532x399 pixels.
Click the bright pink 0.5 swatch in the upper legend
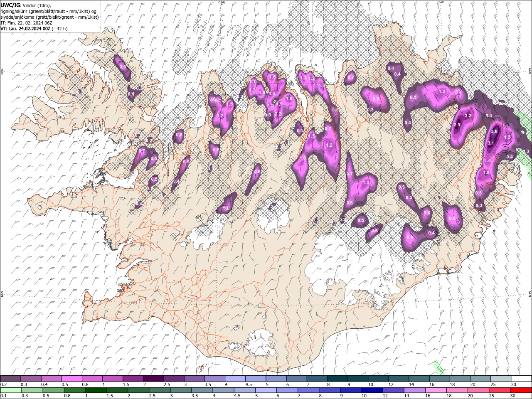tap(71, 379)
